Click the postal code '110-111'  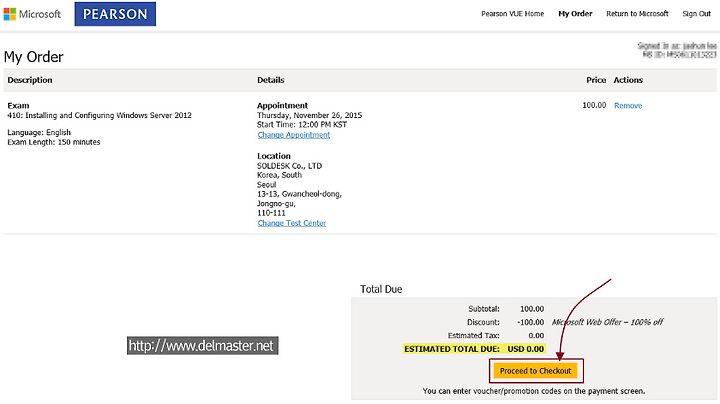pos(271,213)
